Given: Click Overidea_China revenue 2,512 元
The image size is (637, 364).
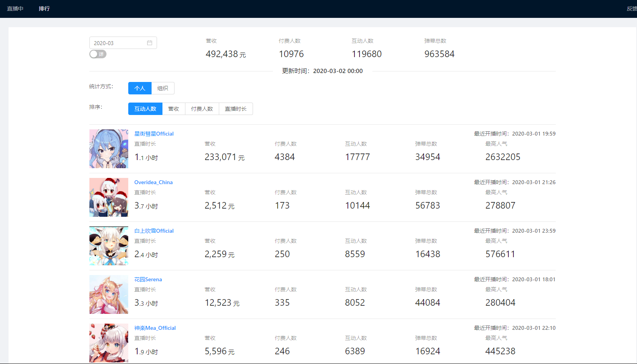Looking at the screenshot, I should [x=220, y=206].
